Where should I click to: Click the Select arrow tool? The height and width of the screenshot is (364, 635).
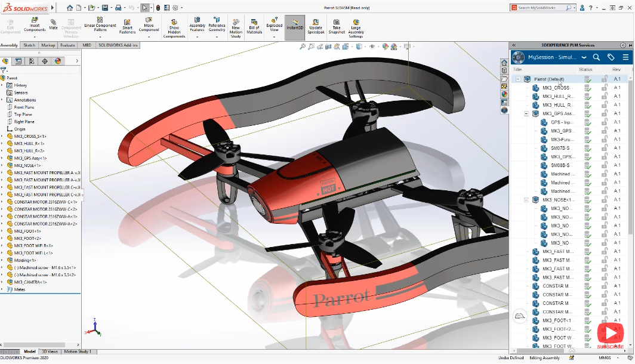coord(144,8)
